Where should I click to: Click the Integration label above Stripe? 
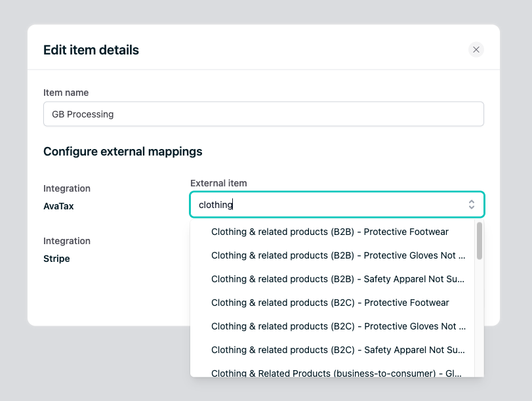(67, 241)
